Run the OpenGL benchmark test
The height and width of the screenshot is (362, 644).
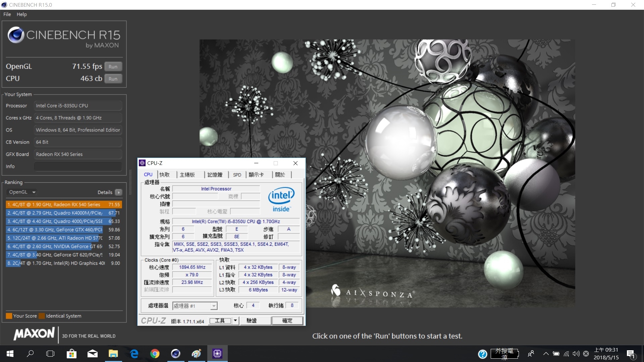pos(113,66)
